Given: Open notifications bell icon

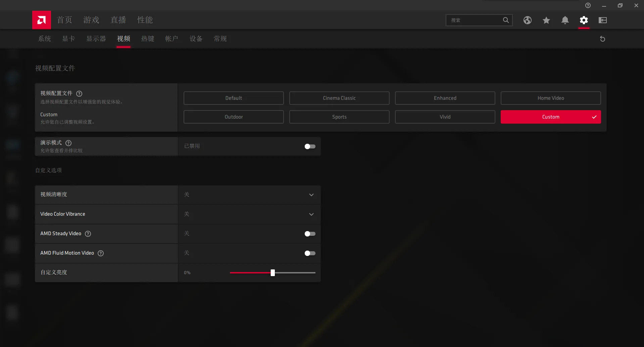Looking at the screenshot, I should [x=565, y=20].
